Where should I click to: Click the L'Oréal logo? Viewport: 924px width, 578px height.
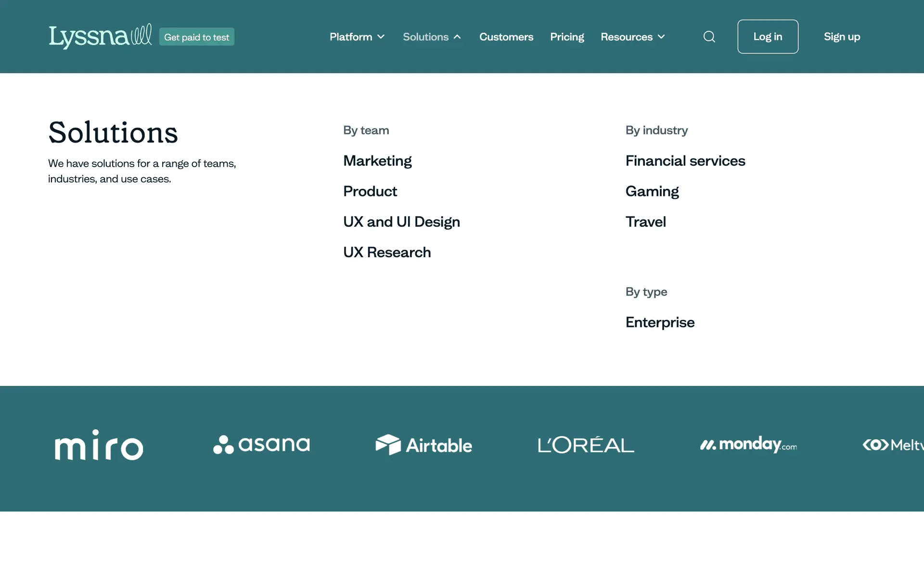[586, 445]
